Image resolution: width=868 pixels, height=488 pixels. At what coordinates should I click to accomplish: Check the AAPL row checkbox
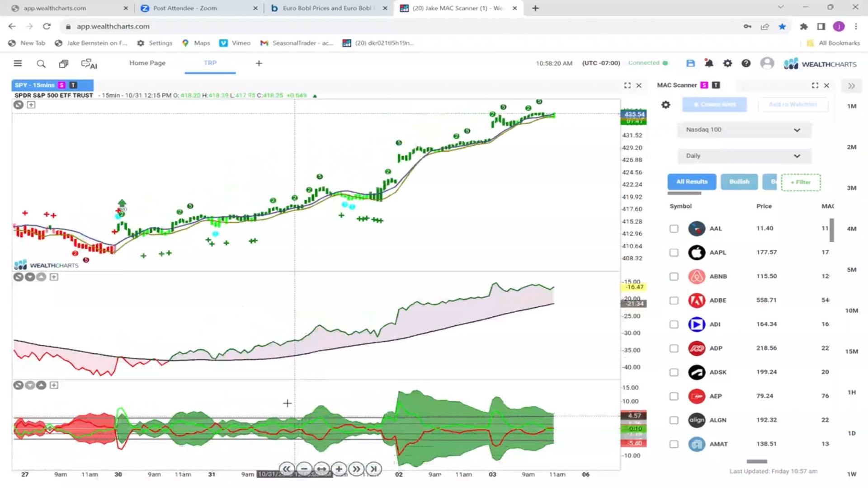tap(674, 253)
